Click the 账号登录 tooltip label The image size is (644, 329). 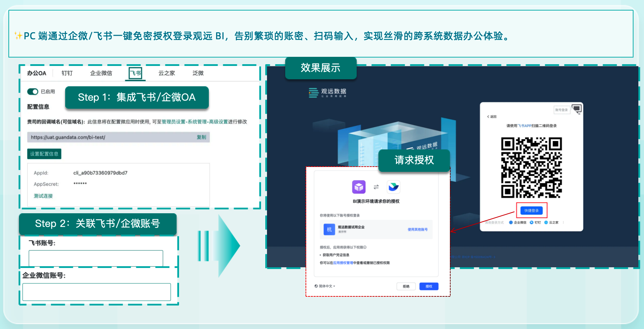[x=561, y=110]
